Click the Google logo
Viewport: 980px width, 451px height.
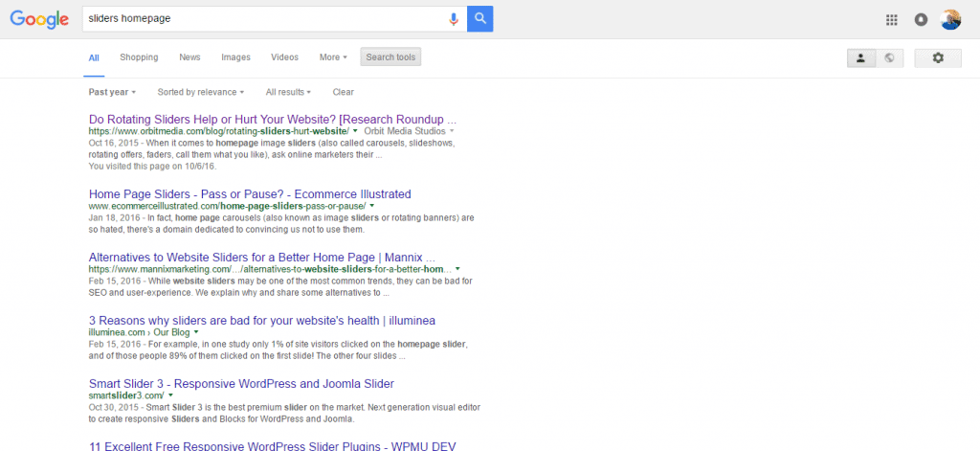click(38, 19)
